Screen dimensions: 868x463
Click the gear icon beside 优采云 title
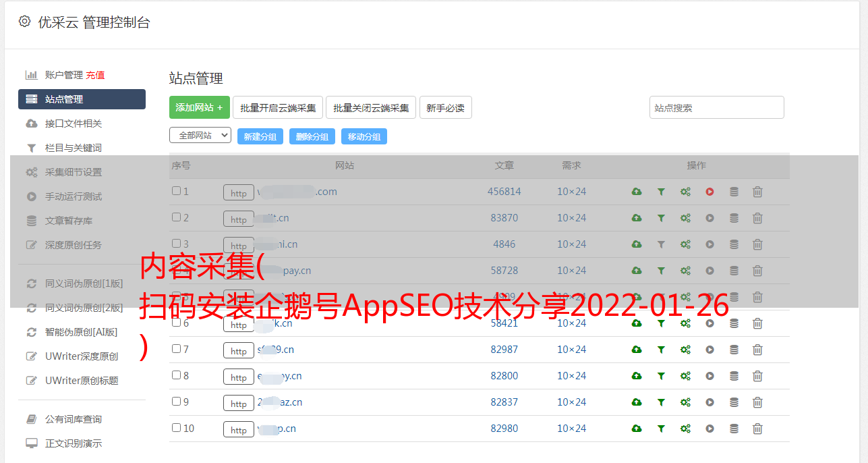(x=24, y=22)
